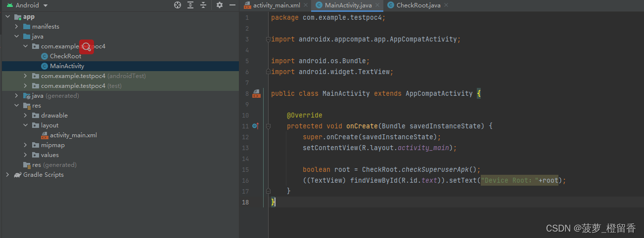Click the "Device Root: " string literal
644x238 pixels.
(509, 180)
